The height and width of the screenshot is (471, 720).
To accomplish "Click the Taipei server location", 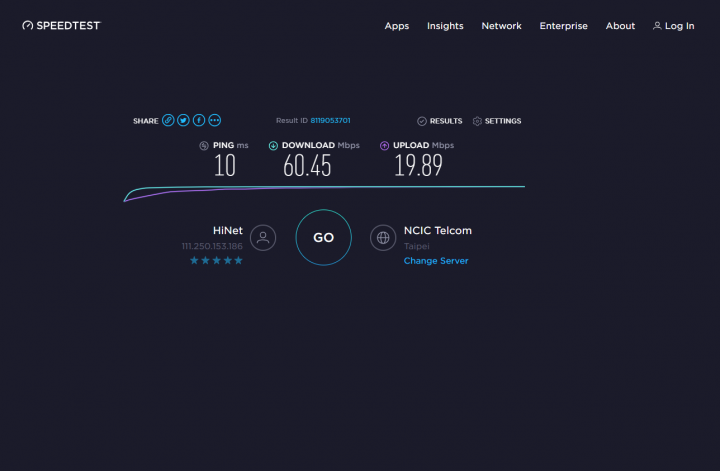I will click(x=416, y=247).
